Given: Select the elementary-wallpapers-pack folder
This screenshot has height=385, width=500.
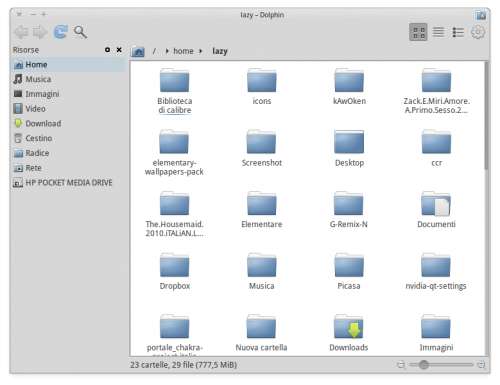Looking at the screenshot, I should (174, 153).
